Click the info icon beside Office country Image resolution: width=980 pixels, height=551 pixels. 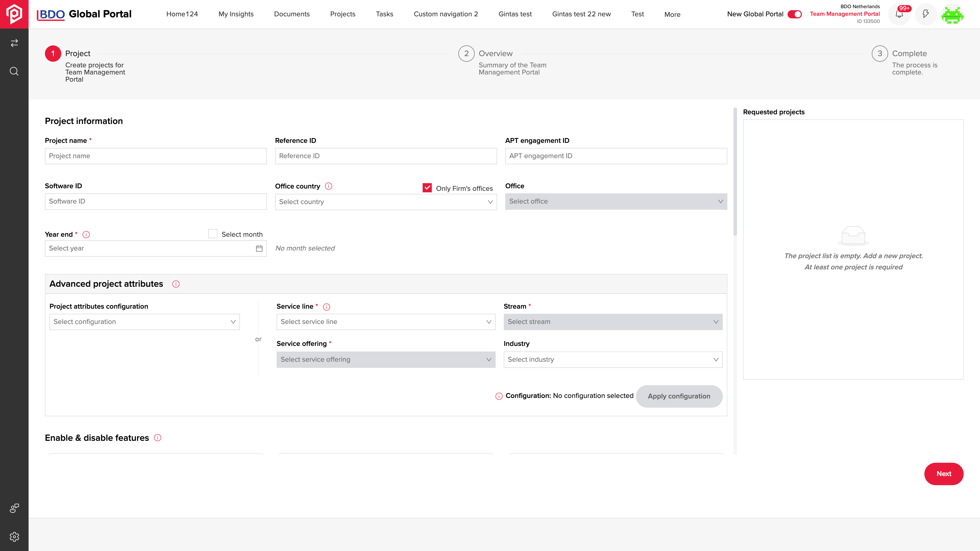point(329,186)
